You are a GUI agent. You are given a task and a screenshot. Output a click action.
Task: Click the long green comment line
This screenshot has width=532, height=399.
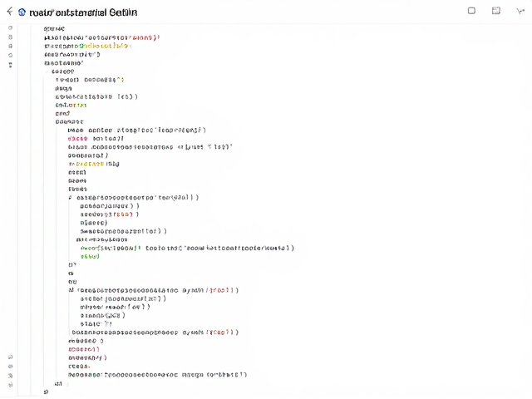tap(187, 249)
